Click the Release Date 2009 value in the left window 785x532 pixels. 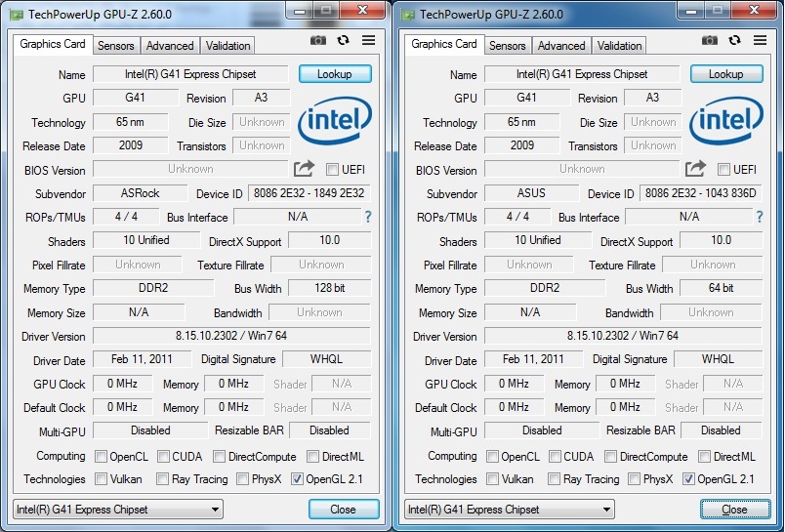coord(131,145)
